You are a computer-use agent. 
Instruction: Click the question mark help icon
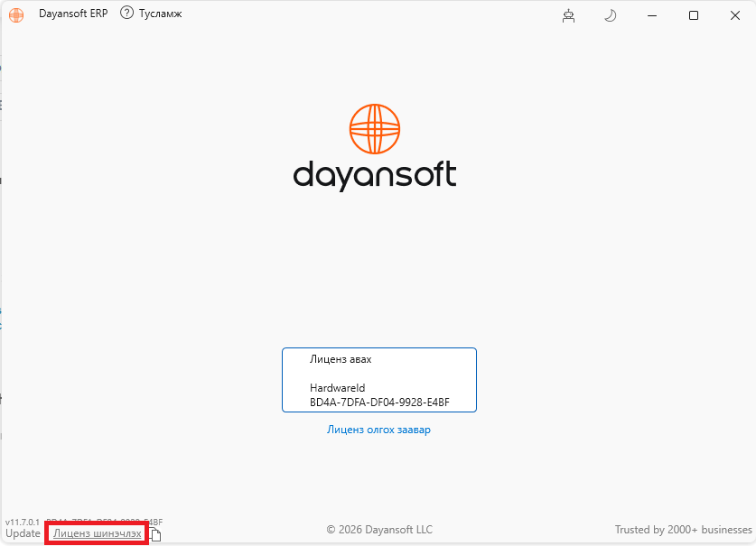click(126, 13)
